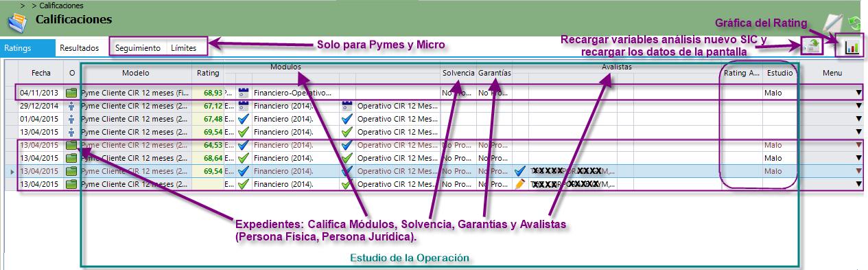The image size is (868, 270).
Task: Click the blue check icon in the Avalistas column
Action: click(520, 171)
